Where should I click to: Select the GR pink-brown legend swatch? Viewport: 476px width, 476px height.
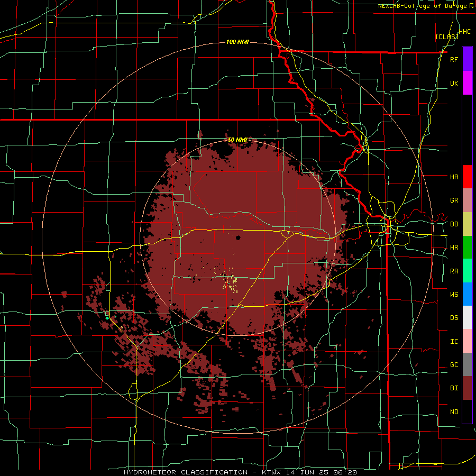tap(467, 200)
